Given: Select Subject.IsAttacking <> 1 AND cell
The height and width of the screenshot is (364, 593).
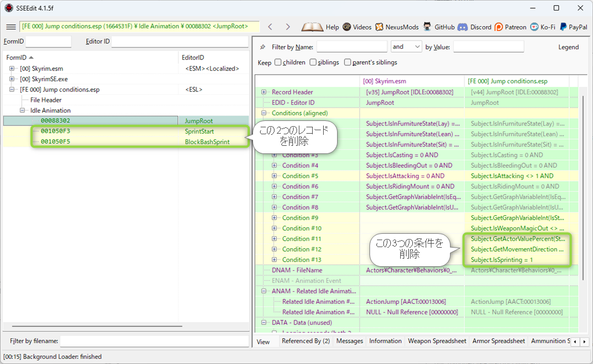Looking at the screenshot, I should pyautogui.click(x=517, y=176).
